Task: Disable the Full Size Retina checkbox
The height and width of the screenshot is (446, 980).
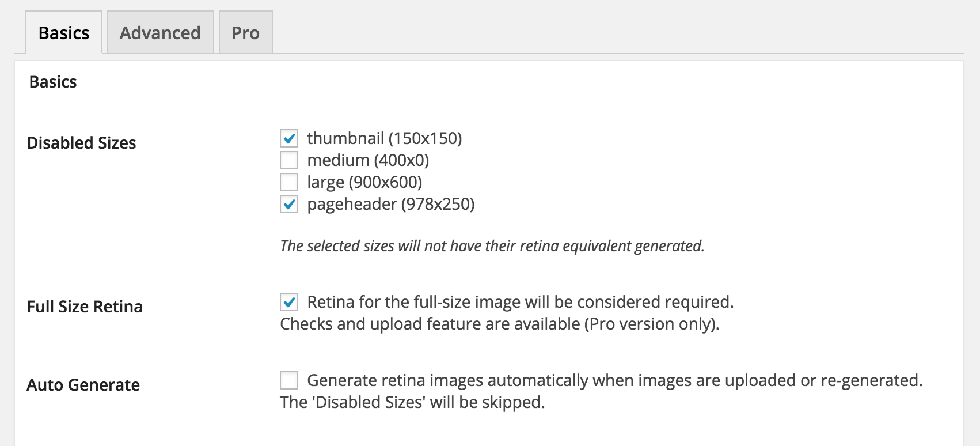Action: (289, 302)
